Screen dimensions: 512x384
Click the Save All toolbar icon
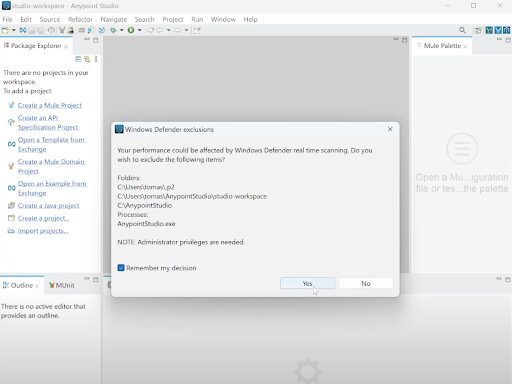pos(40,30)
